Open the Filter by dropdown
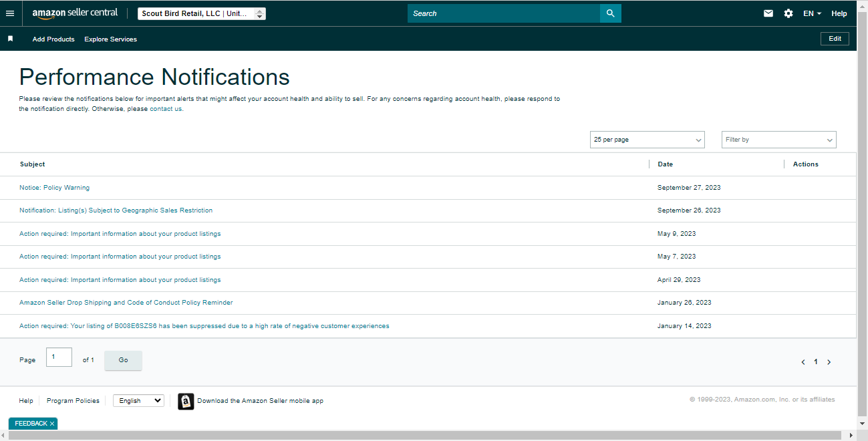The width and height of the screenshot is (868, 441). [x=779, y=140]
